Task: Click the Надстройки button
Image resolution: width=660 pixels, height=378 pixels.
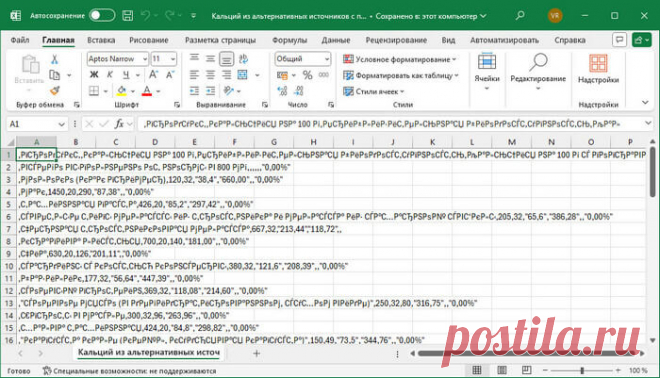Action: [598, 69]
